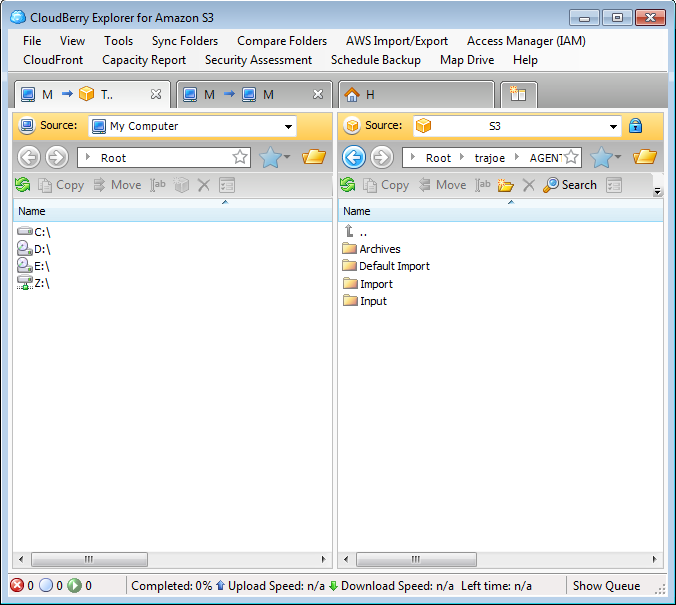The image size is (676, 605).
Task: Switch to the home H tab
Action: [416, 94]
